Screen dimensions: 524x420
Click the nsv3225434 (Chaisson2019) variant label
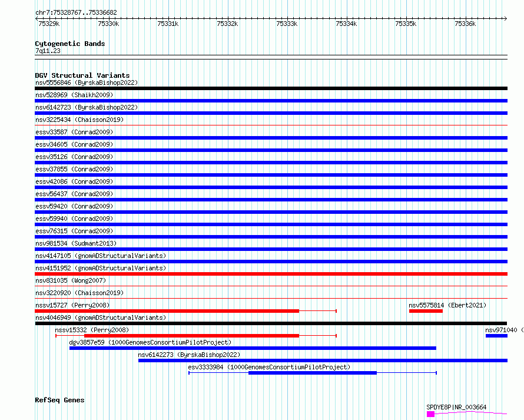pos(79,120)
